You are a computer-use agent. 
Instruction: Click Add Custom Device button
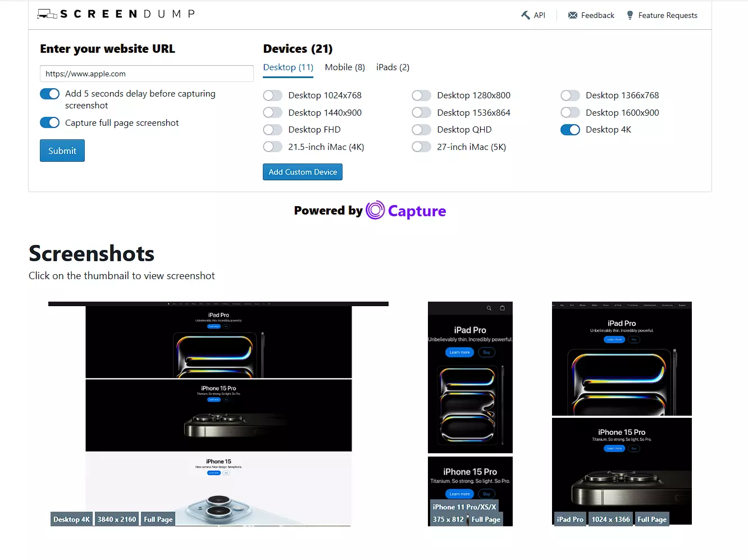pyautogui.click(x=302, y=172)
